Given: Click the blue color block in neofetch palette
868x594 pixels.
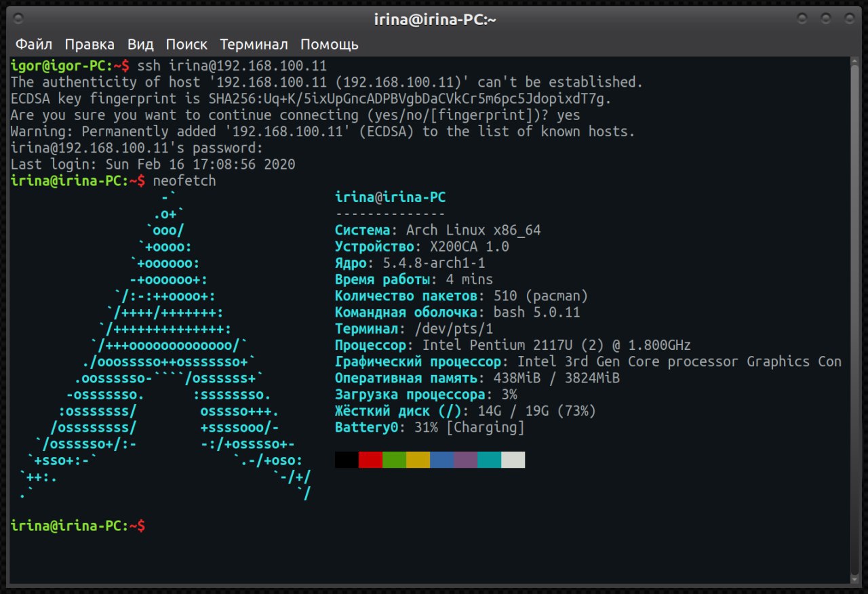Looking at the screenshot, I should pyautogui.click(x=441, y=460).
